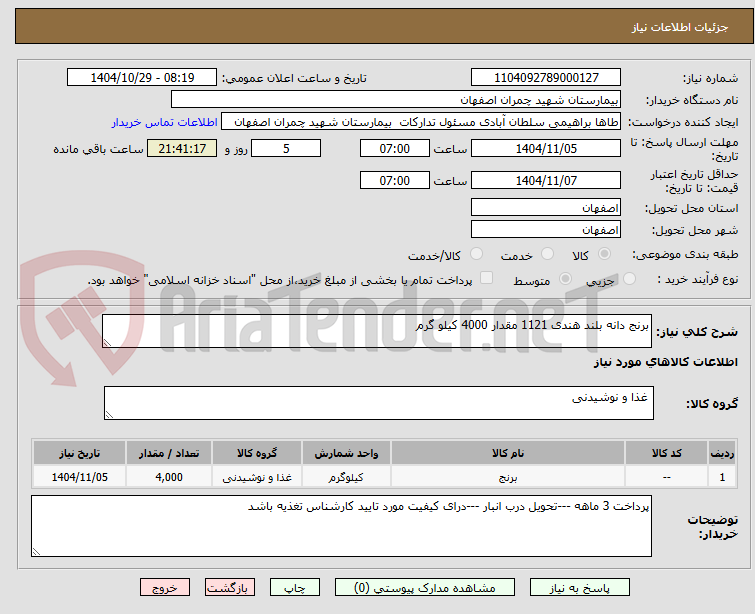Click the price validity date 1404/11/07 field

click(x=546, y=181)
